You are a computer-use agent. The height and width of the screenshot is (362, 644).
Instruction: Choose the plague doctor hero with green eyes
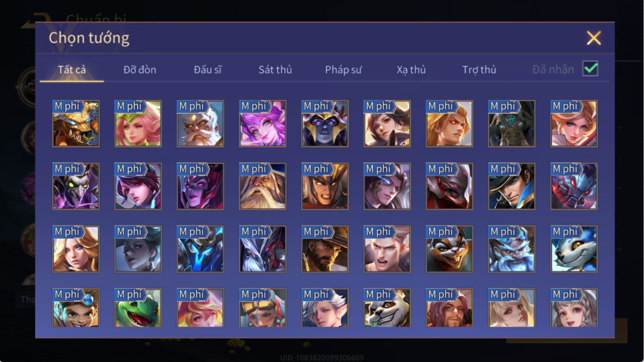click(x=76, y=186)
